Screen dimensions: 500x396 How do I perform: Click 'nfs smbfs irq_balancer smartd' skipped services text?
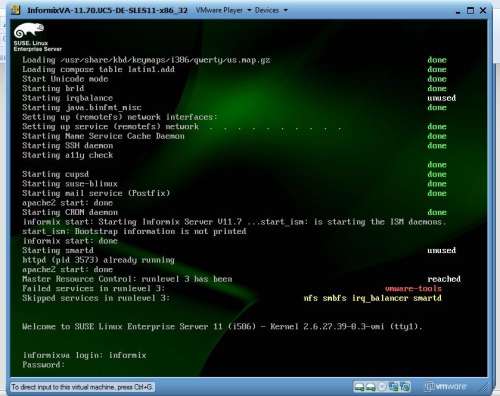372,298
